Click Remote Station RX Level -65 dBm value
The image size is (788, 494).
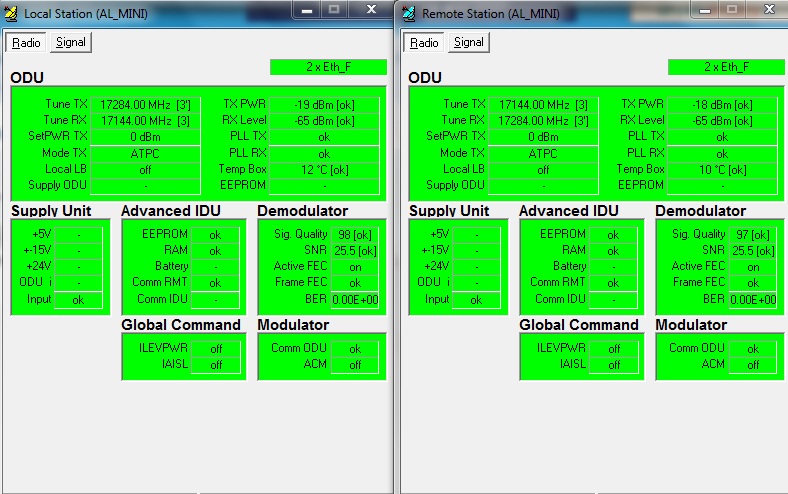[722, 121]
